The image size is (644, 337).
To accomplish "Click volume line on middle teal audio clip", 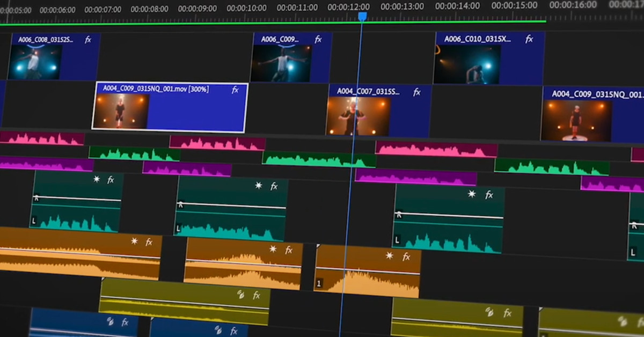I will tap(231, 207).
